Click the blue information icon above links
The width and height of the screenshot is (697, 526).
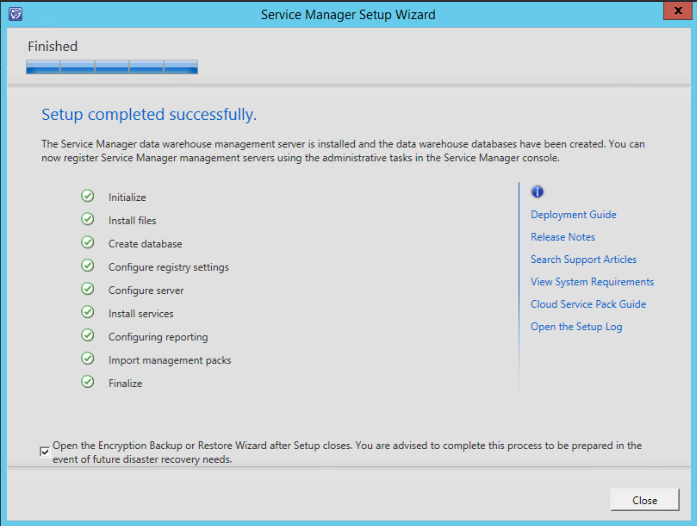(x=537, y=192)
